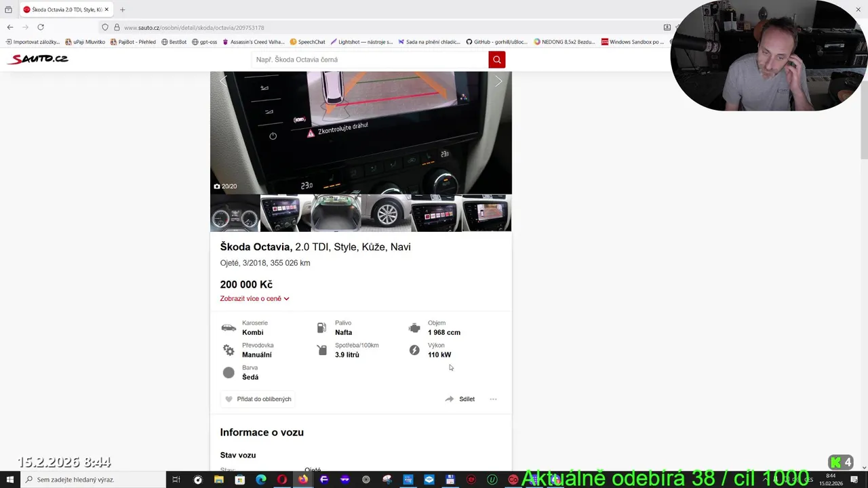Click the camera photo count 20/20
Screen dimensions: 868x488
[225, 186]
